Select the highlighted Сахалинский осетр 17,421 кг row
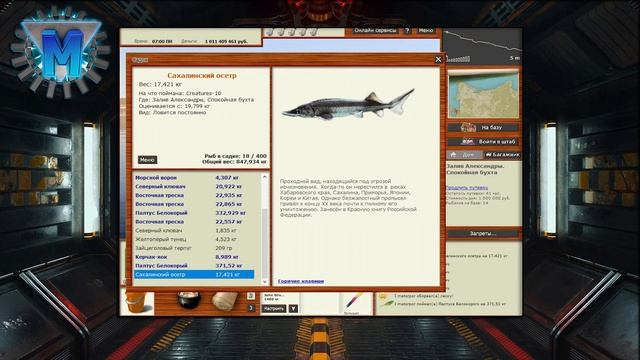This screenshot has width=640, height=360. pyautogui.click(x=194, y=275)
